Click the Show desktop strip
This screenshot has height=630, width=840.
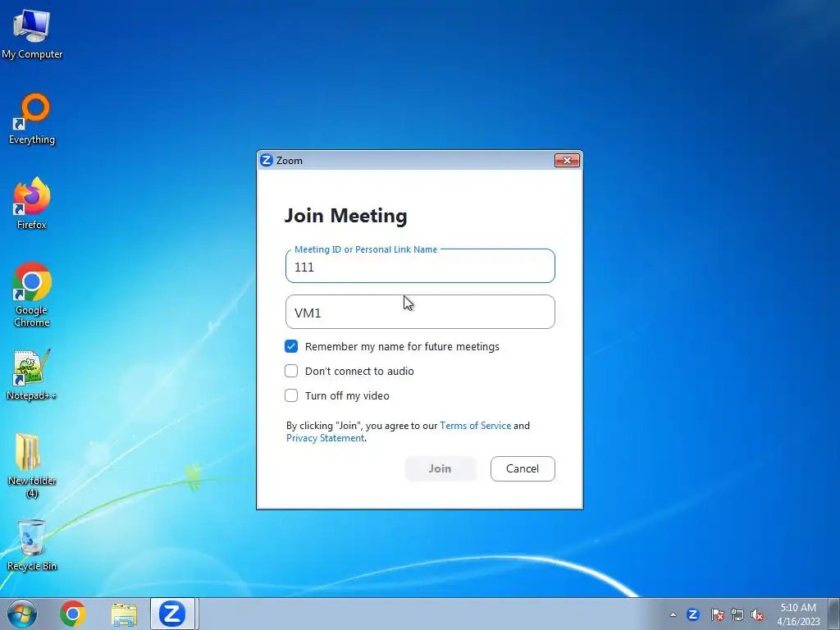click(x=834, y=614)
